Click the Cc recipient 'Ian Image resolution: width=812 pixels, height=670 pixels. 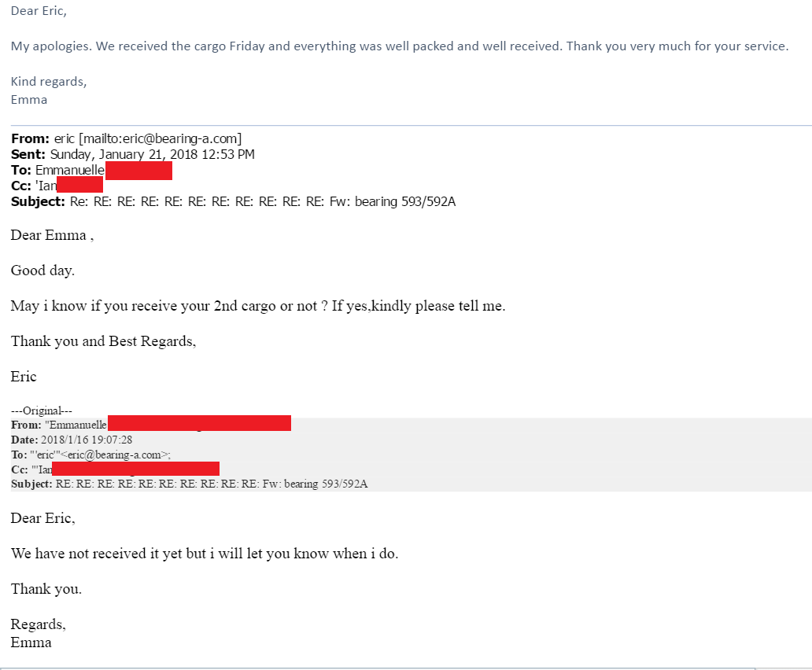point(46,186)
